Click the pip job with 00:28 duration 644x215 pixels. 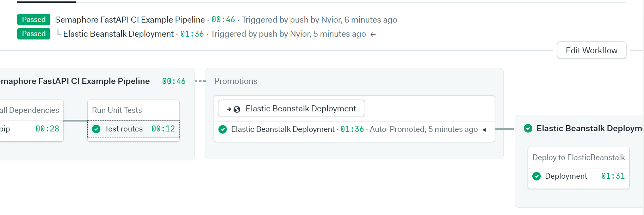tap(5, 129)
